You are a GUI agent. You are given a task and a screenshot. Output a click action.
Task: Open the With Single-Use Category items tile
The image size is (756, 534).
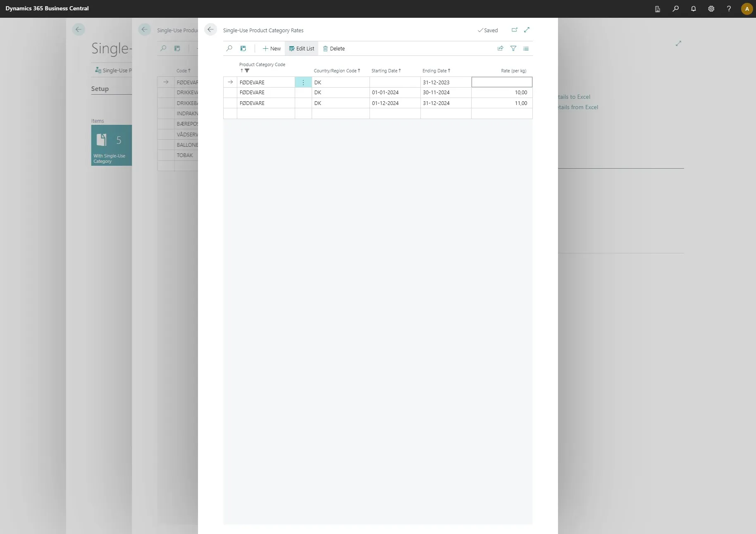112,145
